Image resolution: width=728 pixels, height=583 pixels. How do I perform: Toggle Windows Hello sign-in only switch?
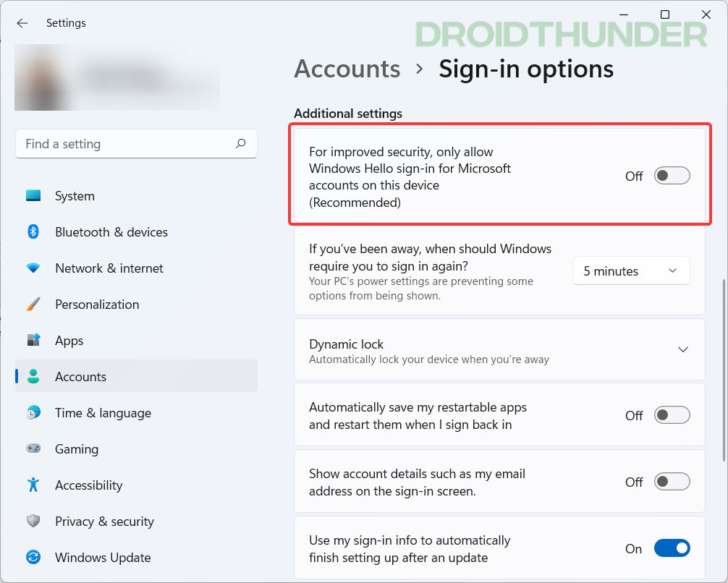[x=672, y=176]
